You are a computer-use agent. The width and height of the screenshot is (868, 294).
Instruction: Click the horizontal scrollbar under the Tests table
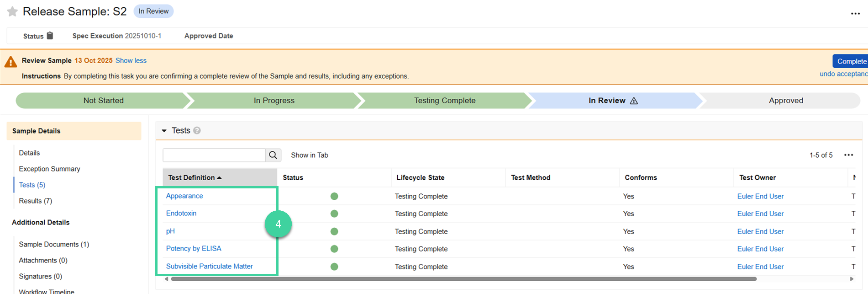coord(463,279)
